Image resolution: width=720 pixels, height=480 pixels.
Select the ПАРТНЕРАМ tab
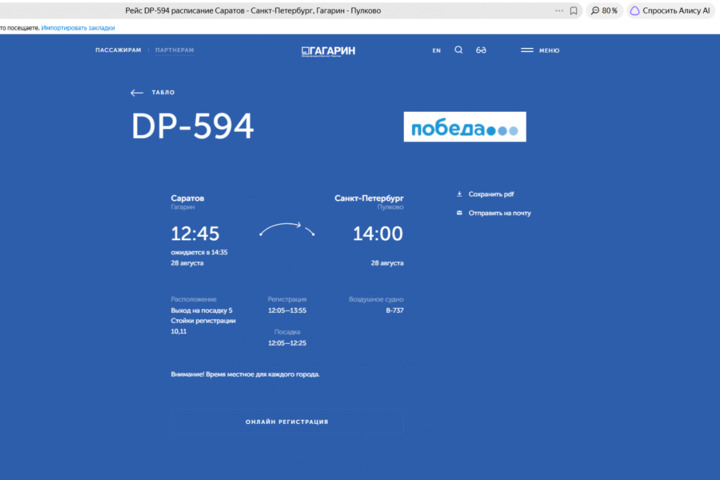[x=174, y=50]
